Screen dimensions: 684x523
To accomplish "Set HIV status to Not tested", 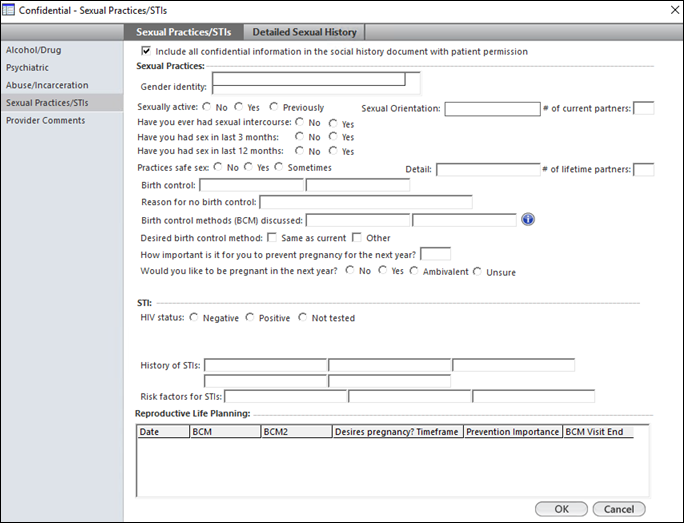I will click(x=303, y=318).
